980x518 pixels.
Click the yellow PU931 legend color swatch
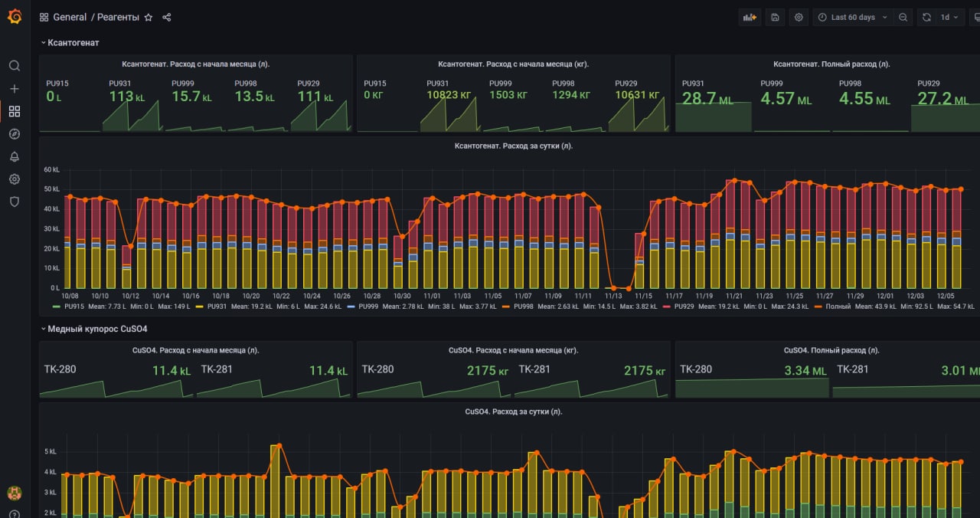tap(201, 307)
